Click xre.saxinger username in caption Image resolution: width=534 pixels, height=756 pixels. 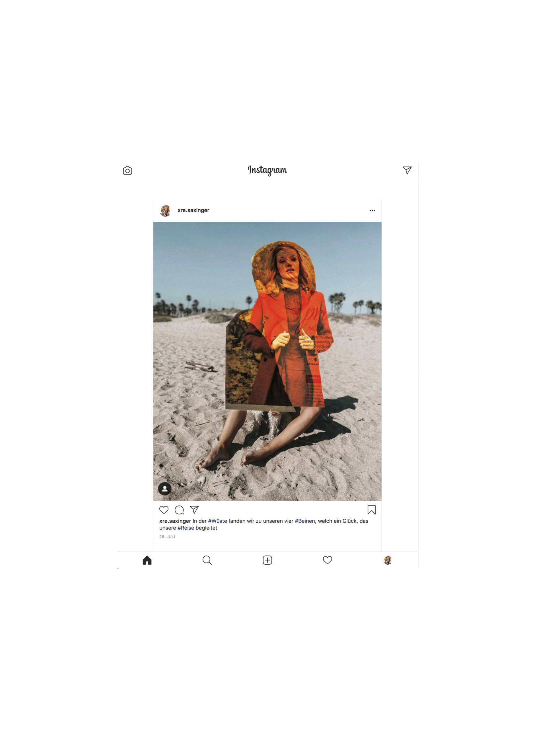(175, 521)
